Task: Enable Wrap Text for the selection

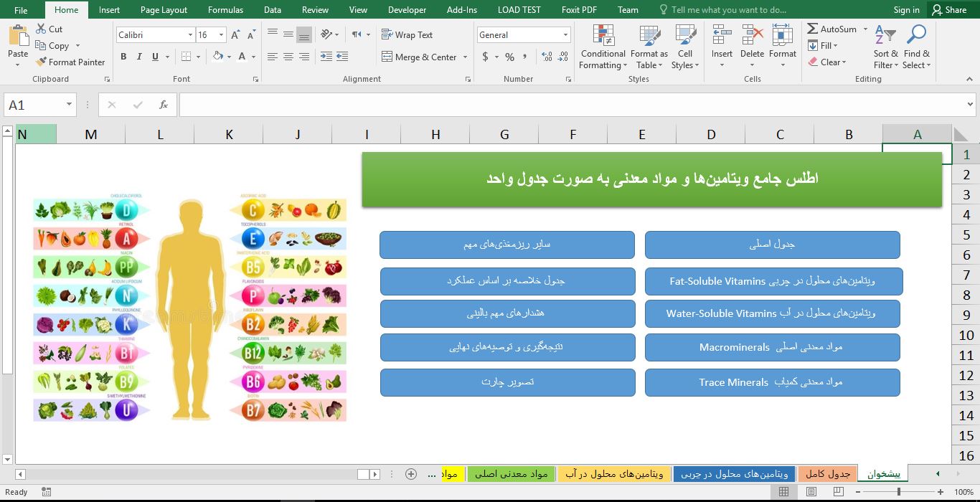Action: coord(407,34)
